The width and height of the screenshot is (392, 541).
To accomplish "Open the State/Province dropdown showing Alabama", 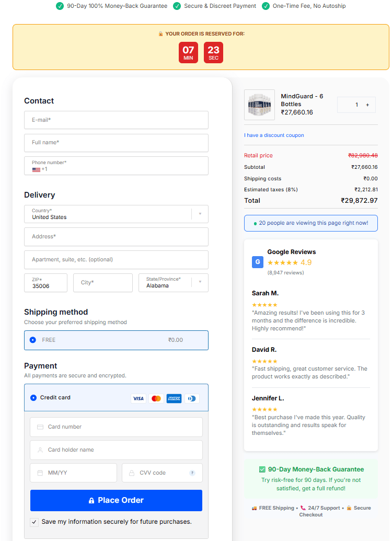I will 200,282.
